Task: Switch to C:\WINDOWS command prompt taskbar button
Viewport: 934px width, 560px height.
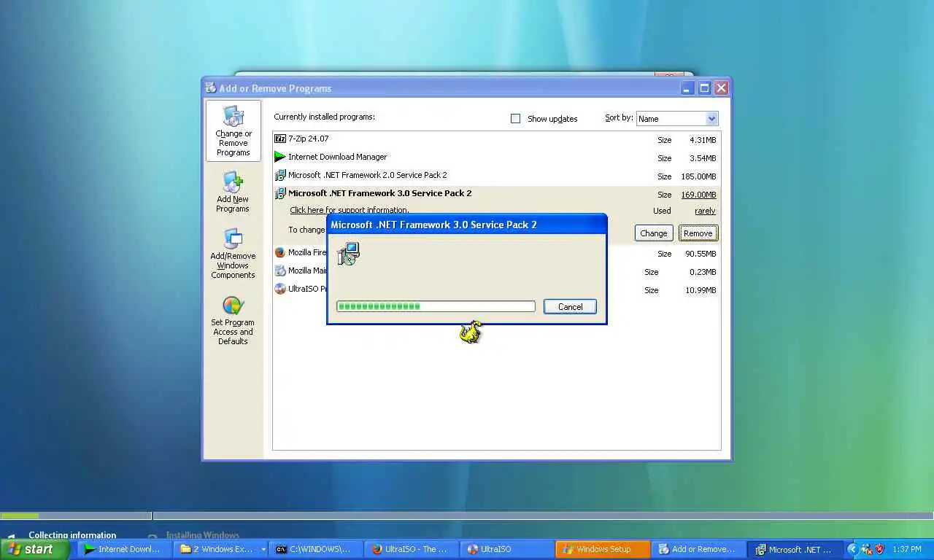Action: tap(317, 550)
